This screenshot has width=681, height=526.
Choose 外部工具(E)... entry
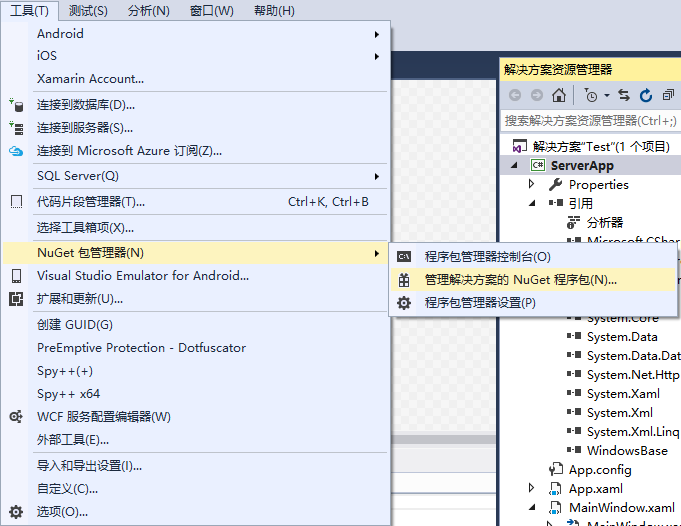pyautogui.click(x=196, y=440)
